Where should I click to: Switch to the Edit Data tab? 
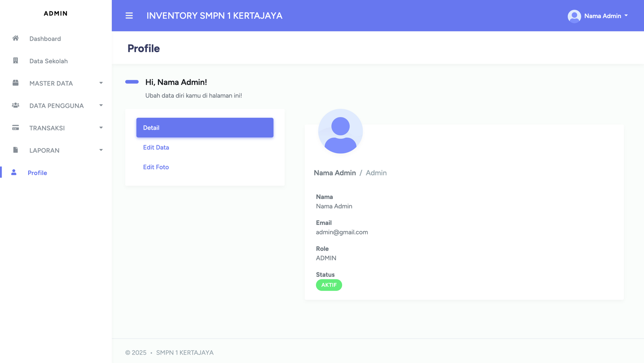pos(156,147)
